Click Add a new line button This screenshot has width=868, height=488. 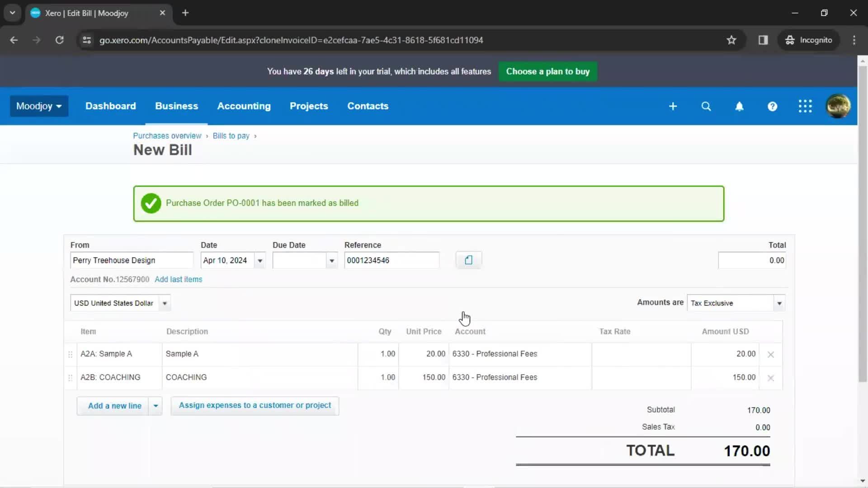click(113, 406)
